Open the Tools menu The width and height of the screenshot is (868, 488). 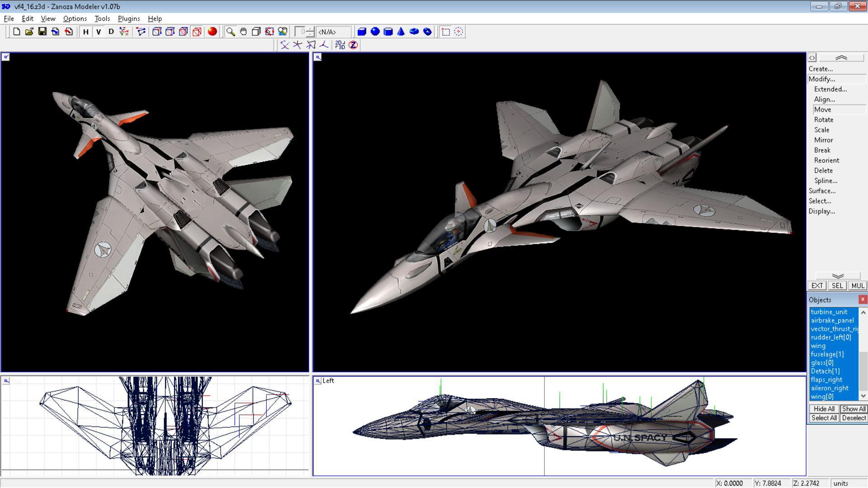(x=102, y=19)
